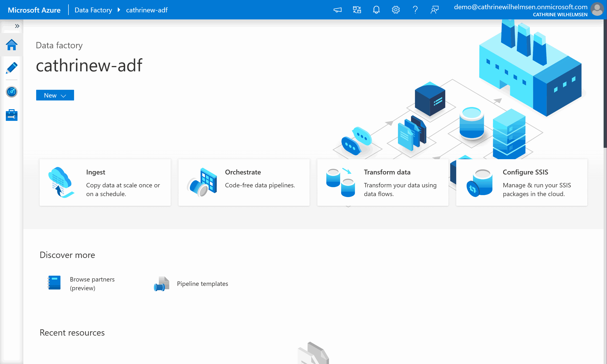Open the Home hub in sidebar
This screenshot has width=607, height=364.
[x=11, y=45]
